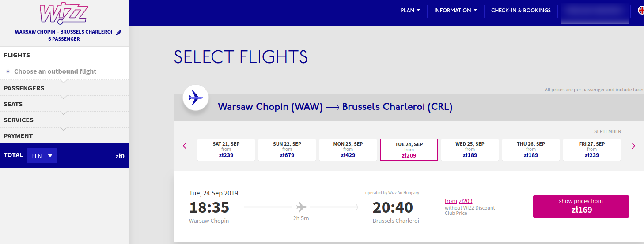Click the from zł209 price link

point(458,201)
